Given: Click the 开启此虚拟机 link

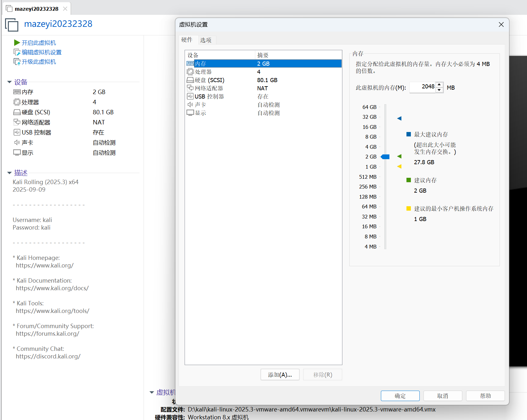Looking at the screenshot, I should (x=39, y=43).
